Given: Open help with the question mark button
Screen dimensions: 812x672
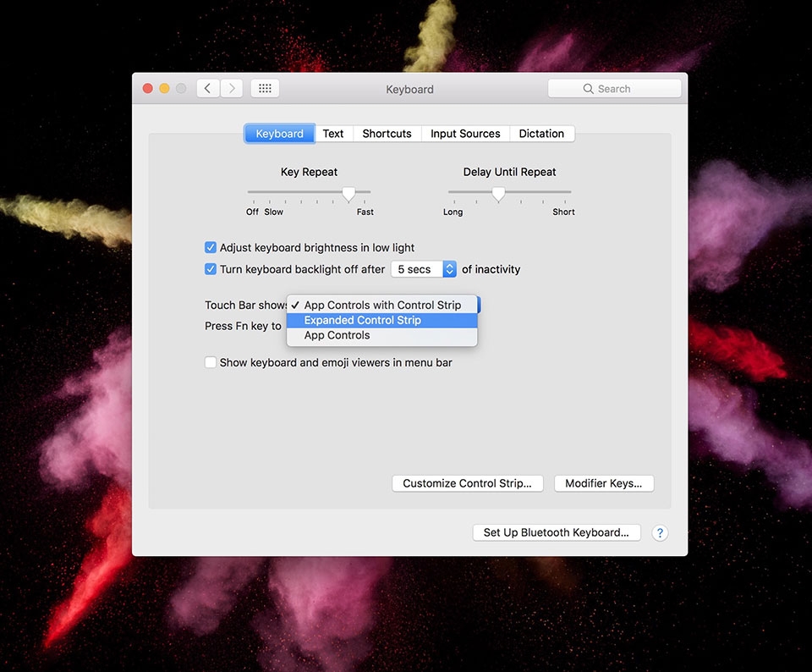Looking at the screenshot, I should point(660,532).
